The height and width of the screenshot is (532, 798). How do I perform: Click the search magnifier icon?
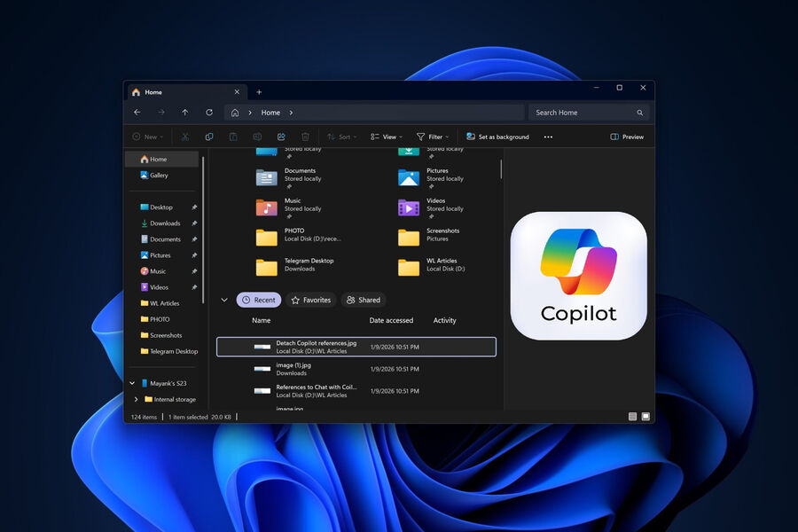click(x=640, y=113)
